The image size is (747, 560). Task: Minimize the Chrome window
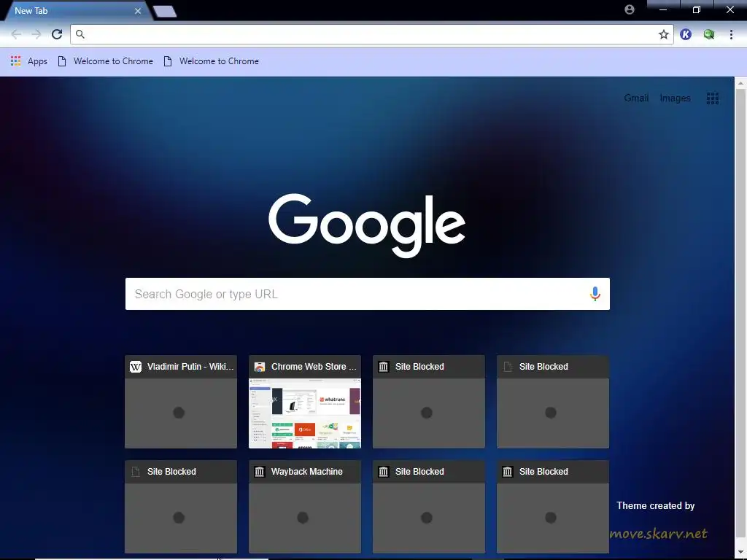tap(662, 9)
